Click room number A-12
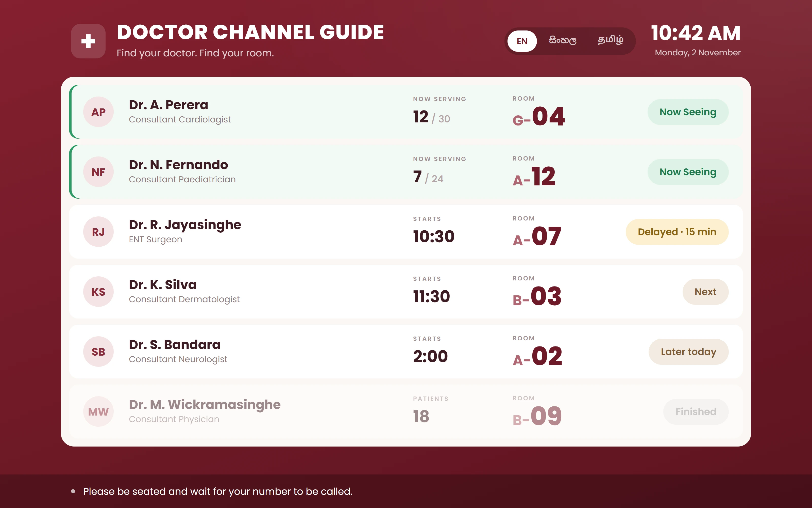This screenshot has height=508, width=812. point(534,177)
